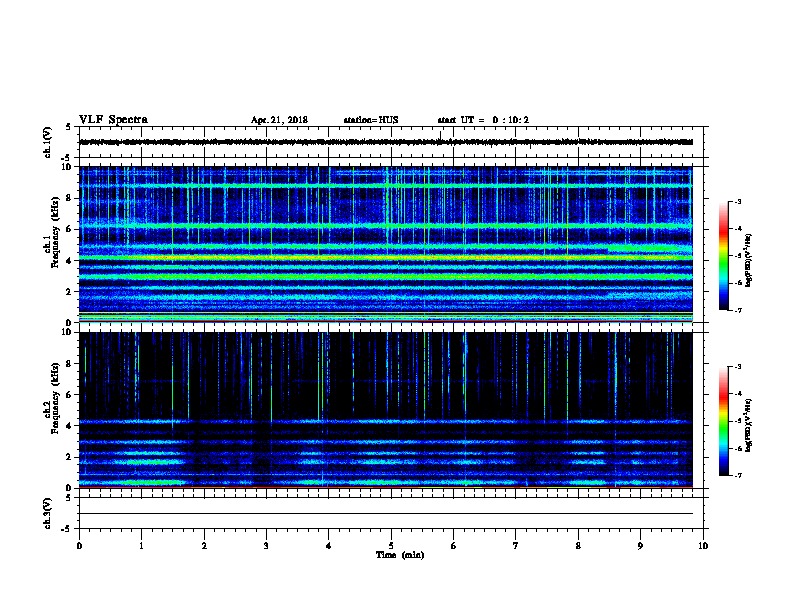This screenshot has width=792, height=612.
Task: Click the "VLF Spectra" plot title
Action: point(114,119)
